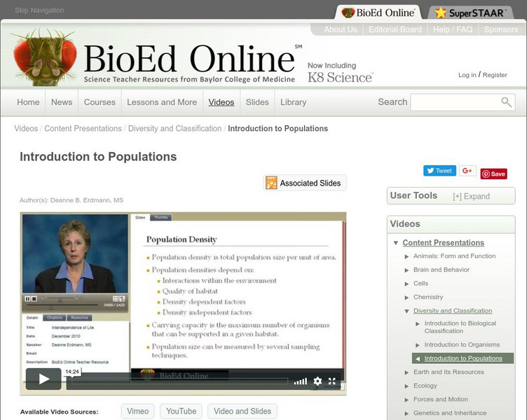Select the YouTube video source
527x420 pixels.
pos(181,412)
